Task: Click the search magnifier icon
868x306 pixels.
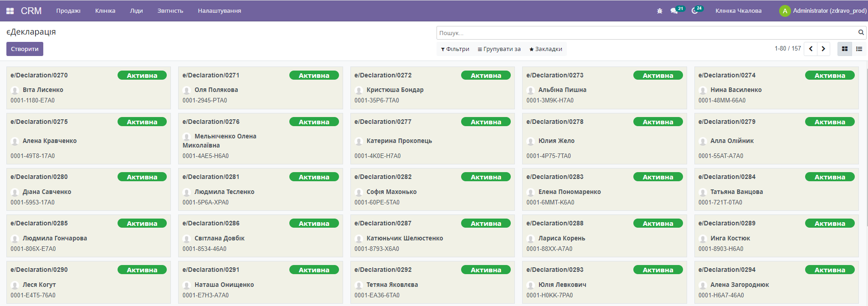Action: click(x=861, y=32)
